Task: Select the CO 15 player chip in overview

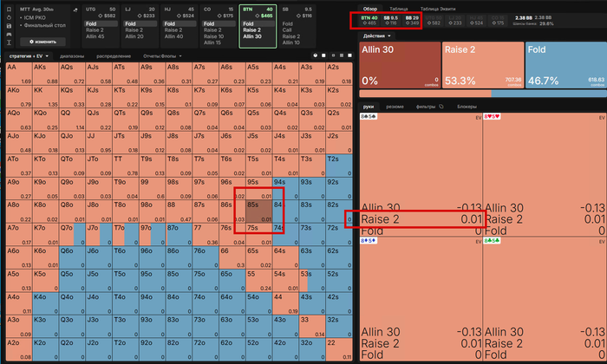Action: click(x=498, y=20)
